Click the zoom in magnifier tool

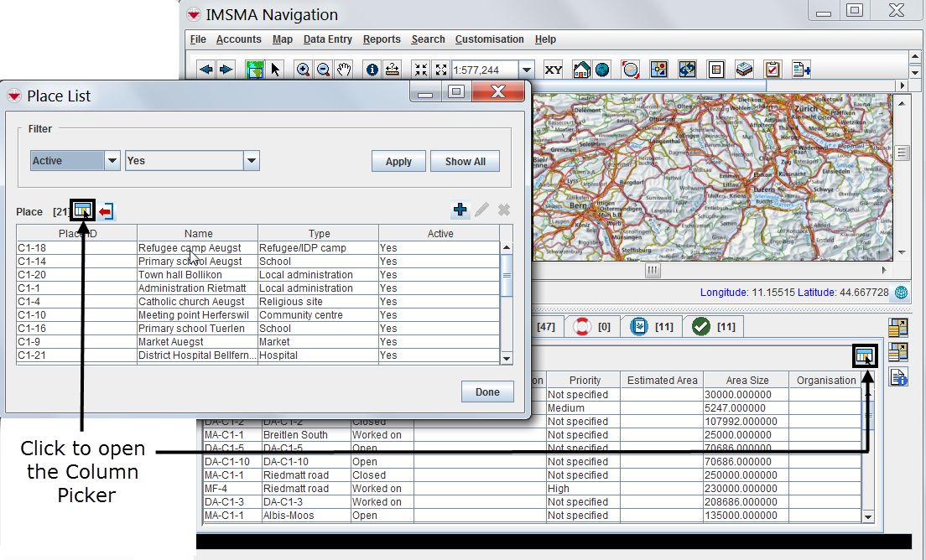point(304,70)
